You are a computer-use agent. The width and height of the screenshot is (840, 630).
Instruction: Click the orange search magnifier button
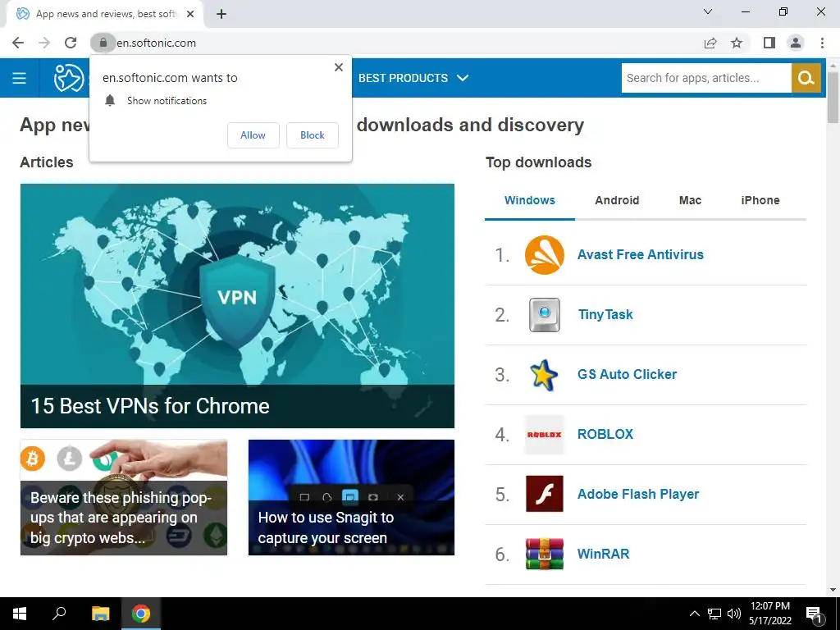click(806, 78)
